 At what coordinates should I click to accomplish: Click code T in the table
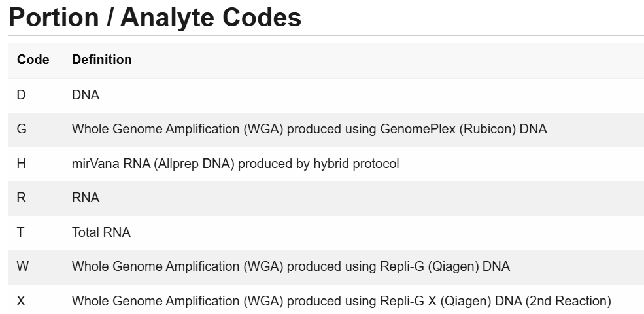tap(20, 232)
